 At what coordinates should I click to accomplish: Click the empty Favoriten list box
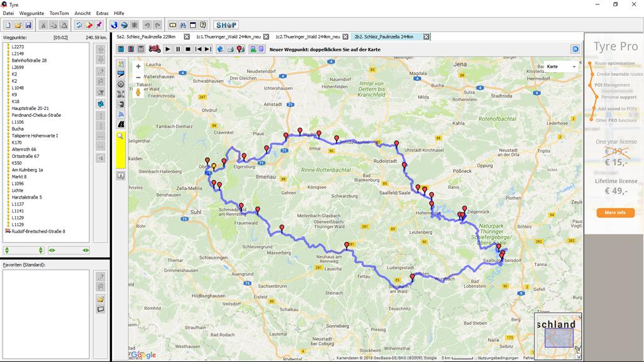point(46,314)
